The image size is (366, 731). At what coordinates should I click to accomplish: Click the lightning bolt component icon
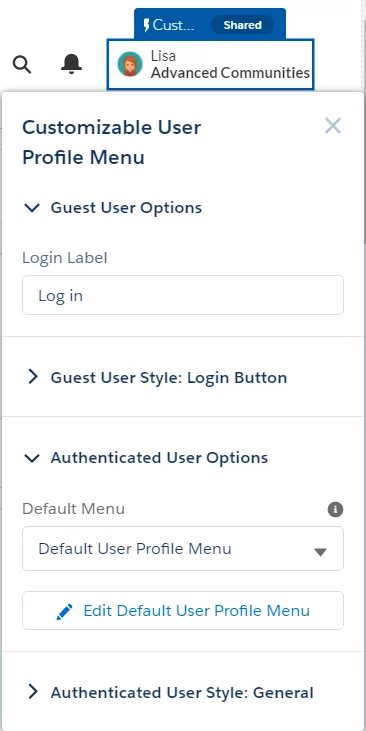(146, 25)
